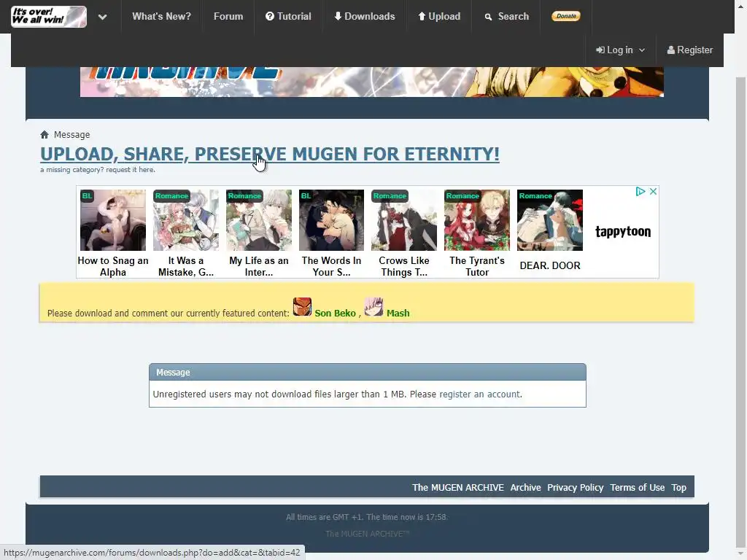This screenshot has height=560, width=747.
Task: Open The Words In Your S... ad thumbnail
Action: 332,220
